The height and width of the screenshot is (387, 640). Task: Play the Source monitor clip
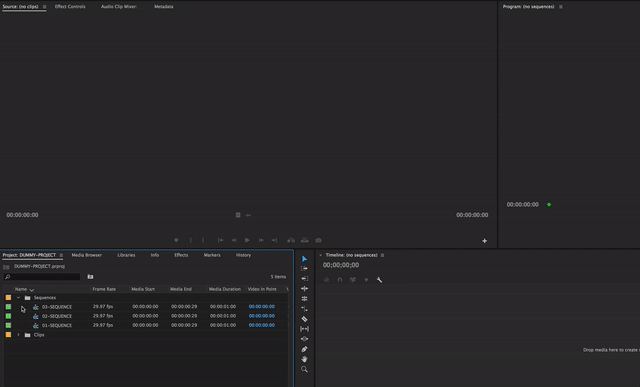tap(247, 240)
